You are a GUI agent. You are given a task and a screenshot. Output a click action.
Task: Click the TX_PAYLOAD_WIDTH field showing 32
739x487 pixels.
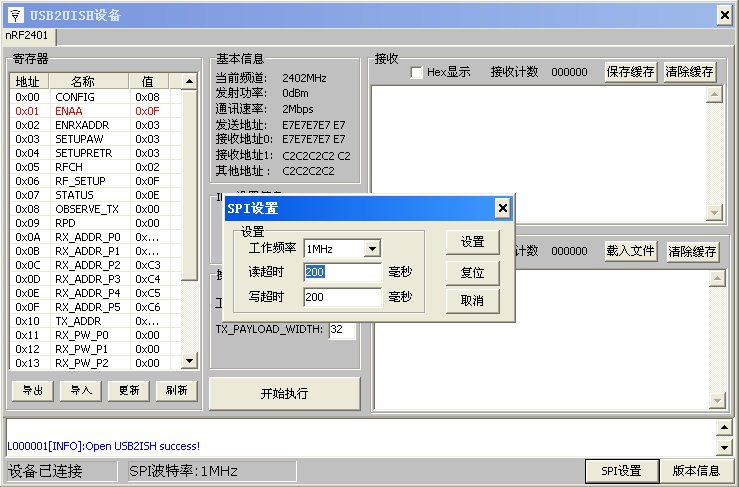342,330
